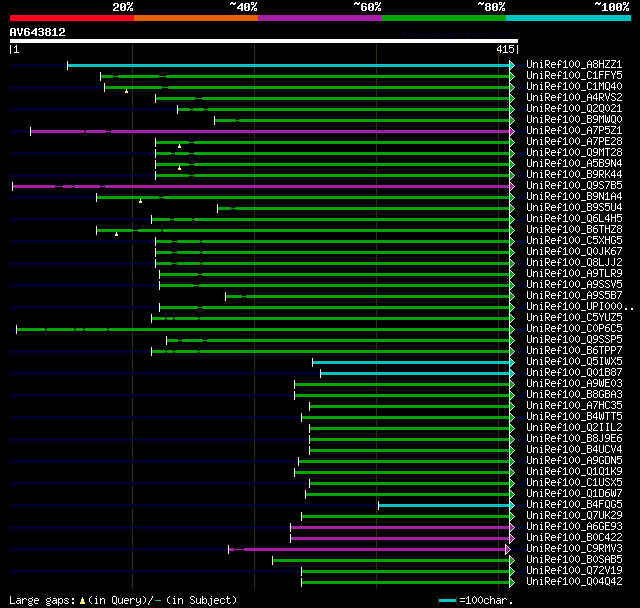This screenshot has width=640, height=608.
Task: Select UniRef100_A9WE03 label
Action: (574, 384)
